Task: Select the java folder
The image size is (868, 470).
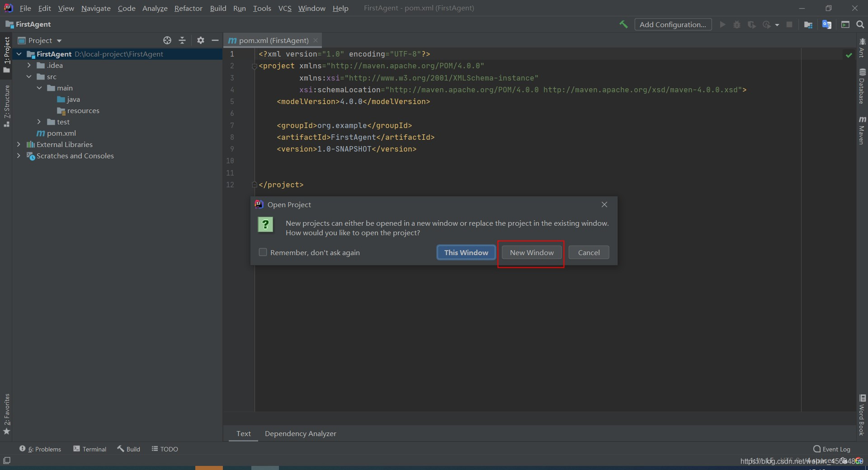Action: click(x=69, y=99)
